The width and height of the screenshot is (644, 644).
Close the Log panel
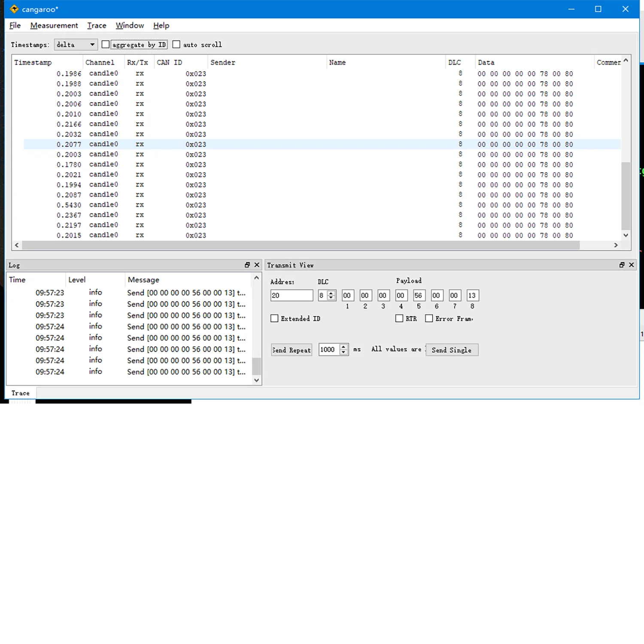[257, 265]
